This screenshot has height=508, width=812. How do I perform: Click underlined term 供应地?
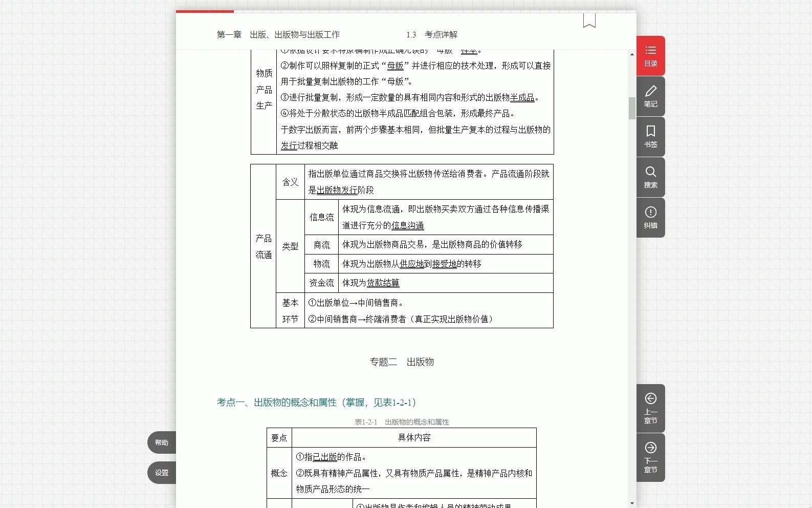click(x=412, y=264)
